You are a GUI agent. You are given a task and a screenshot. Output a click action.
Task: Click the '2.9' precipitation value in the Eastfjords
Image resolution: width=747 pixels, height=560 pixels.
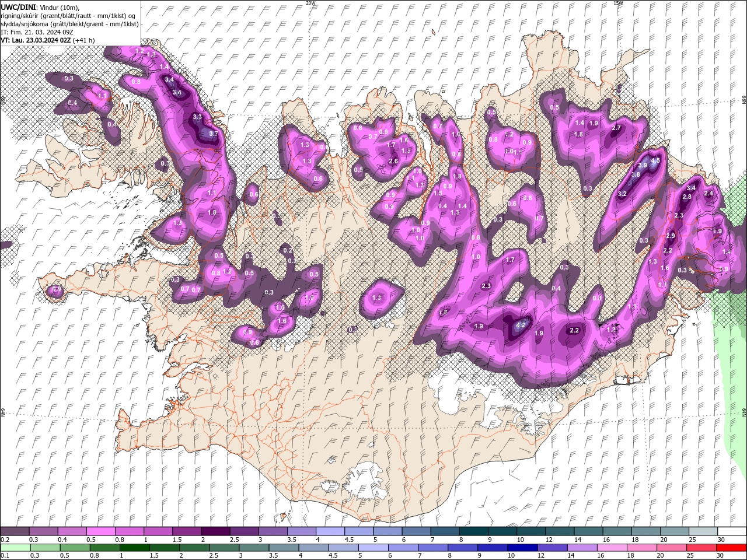(671, 236)
